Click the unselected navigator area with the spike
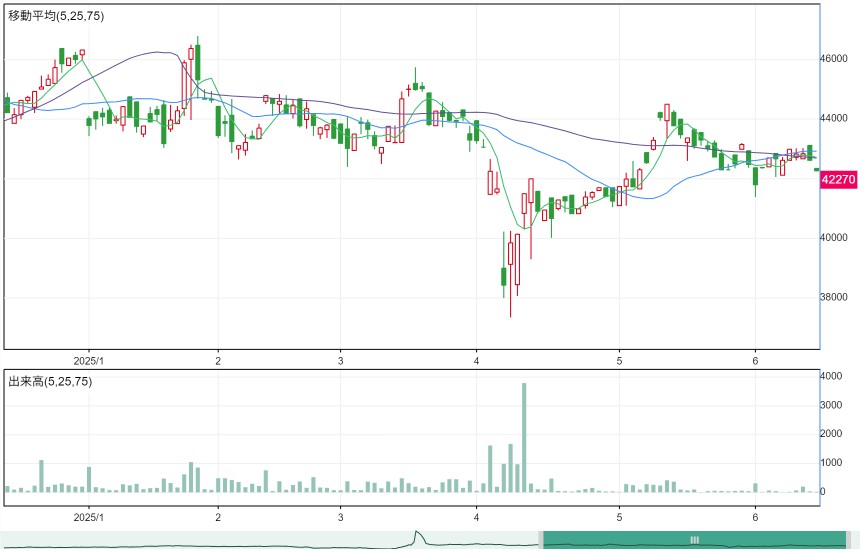 270,540
